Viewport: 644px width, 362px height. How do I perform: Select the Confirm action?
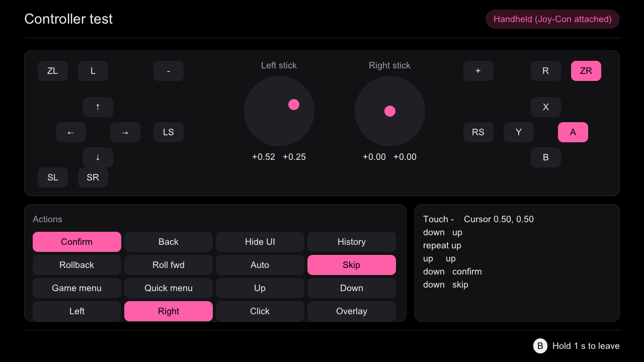click(x=77, y=242)
